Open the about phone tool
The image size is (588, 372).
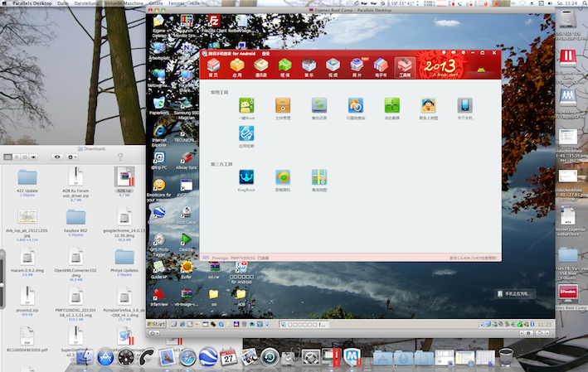coord(464,106)
